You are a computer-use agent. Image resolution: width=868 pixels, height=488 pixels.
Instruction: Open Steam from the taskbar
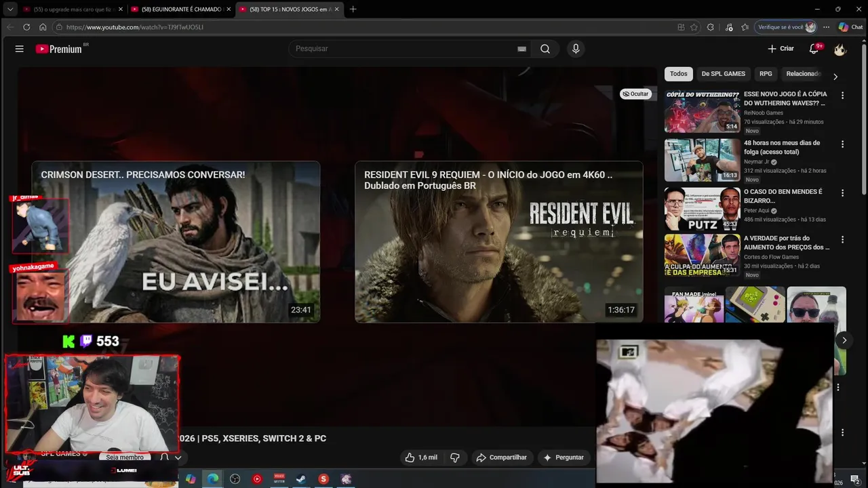(301, 479)
